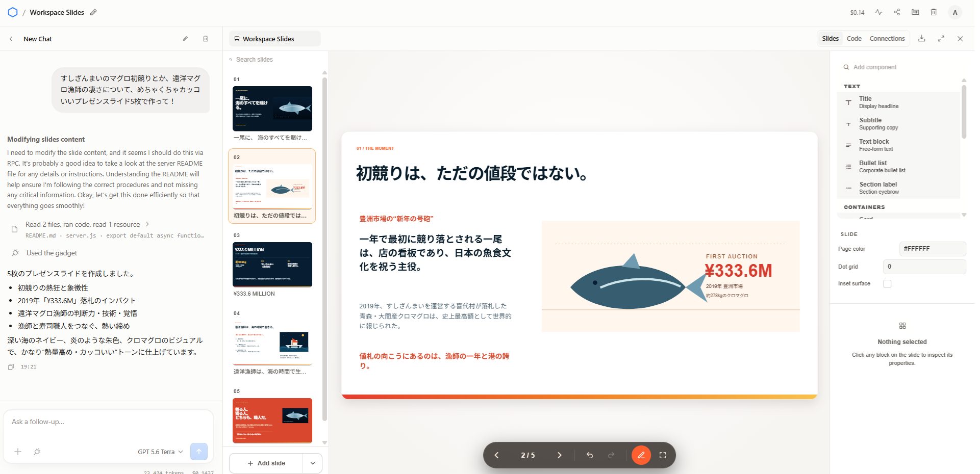
Task: Go to next slide in bottom toolbar
Action: (x=559, y=455)
